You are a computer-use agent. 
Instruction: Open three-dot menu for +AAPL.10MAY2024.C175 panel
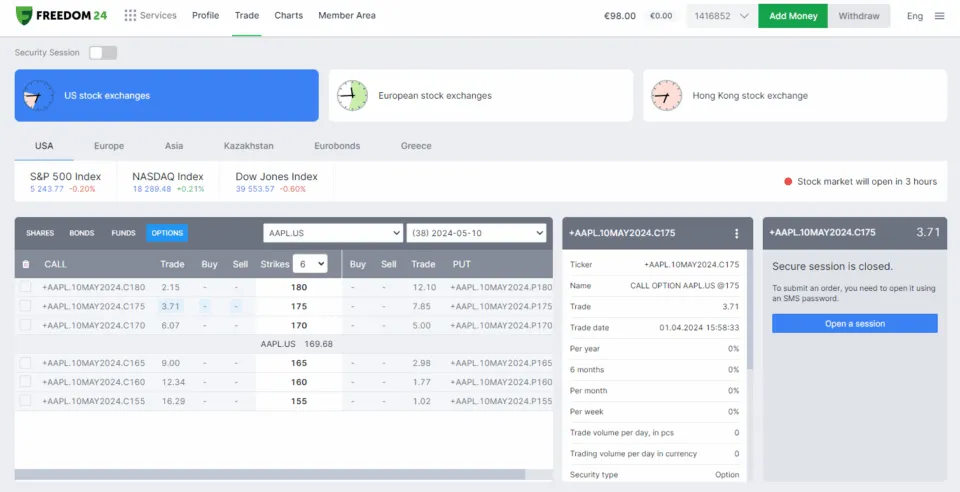[x=737, y=233]
